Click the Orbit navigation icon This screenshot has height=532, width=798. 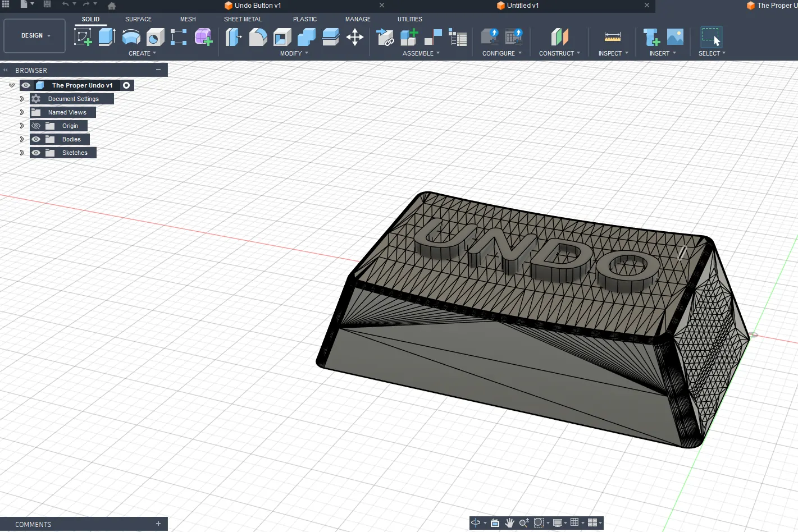point(475,522)
